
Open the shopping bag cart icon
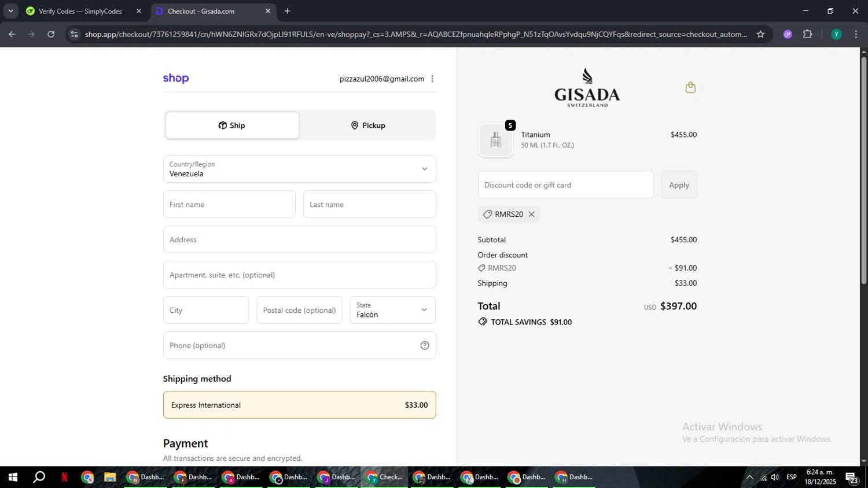point(690,87)
